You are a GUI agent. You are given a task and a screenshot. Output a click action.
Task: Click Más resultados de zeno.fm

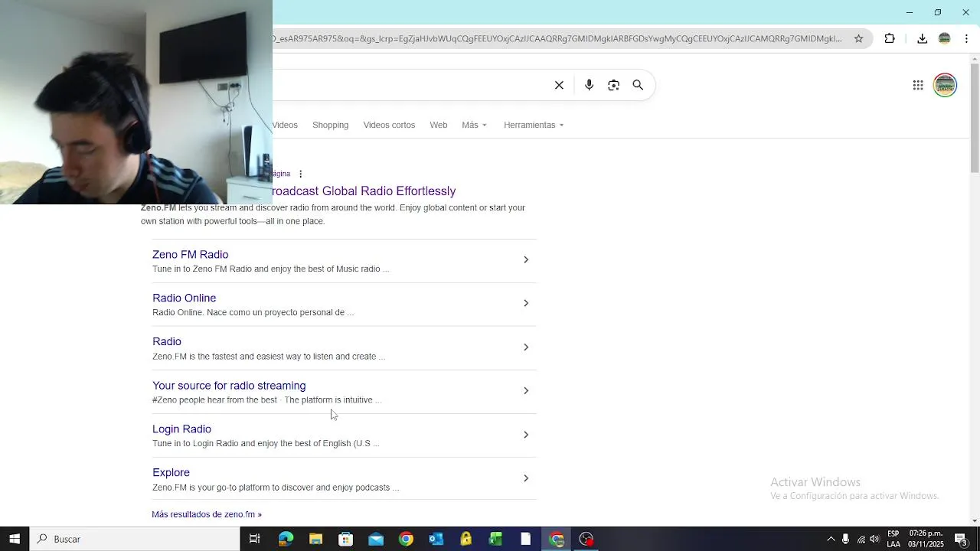[207, 514]
